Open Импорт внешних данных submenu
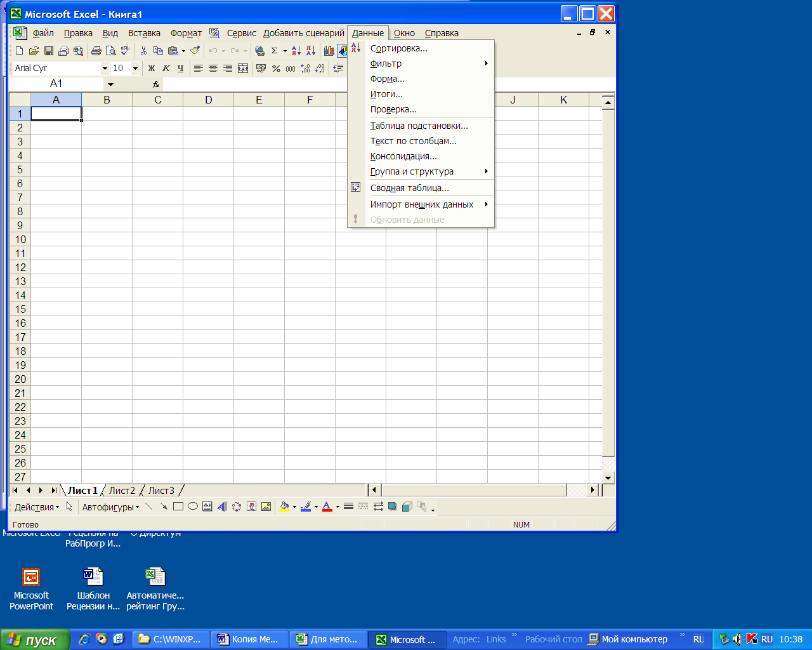The image size is (812, 650). coord(421,204)
